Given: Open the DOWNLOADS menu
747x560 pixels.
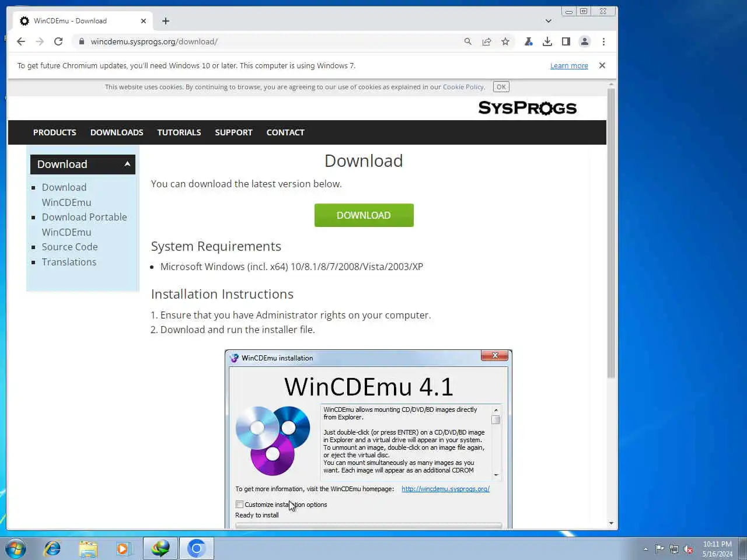Looking at the screenshot, I should tap(117, 132).
